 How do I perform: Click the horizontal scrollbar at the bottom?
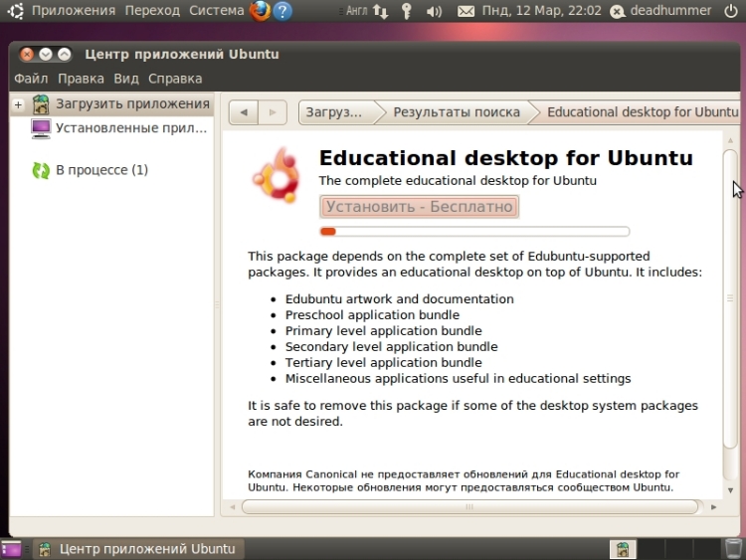[x=471, y=506]
